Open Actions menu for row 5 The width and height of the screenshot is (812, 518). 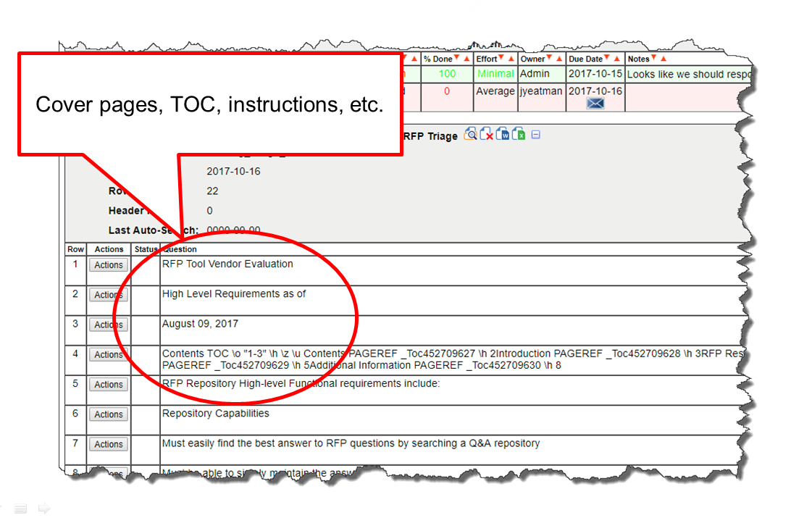click(x=108, y=385)
